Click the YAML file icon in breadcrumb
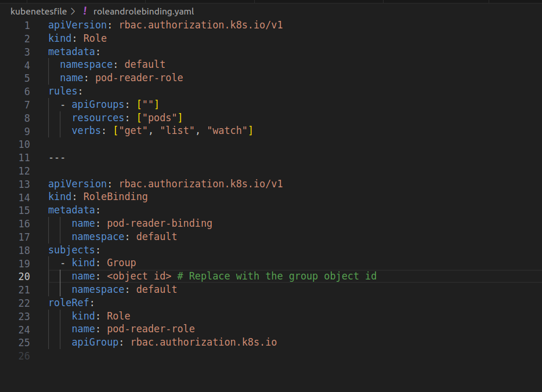 pos(85,11)
